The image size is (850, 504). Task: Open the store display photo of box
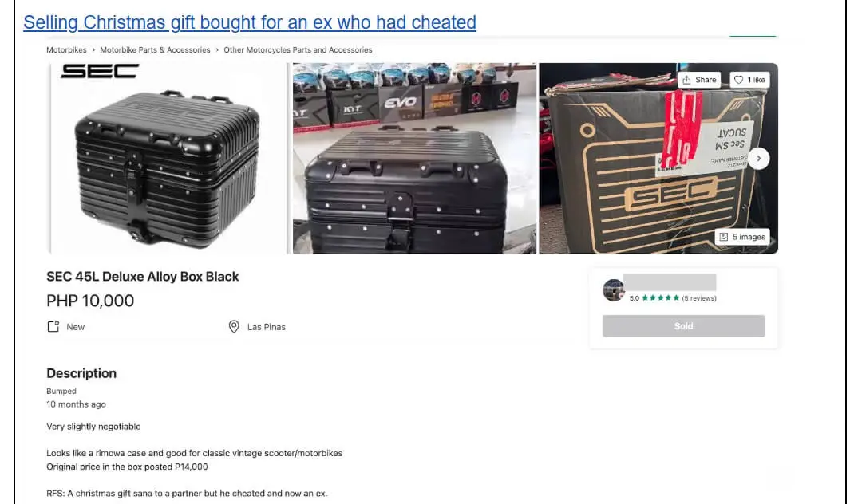(x=414, y=158)
